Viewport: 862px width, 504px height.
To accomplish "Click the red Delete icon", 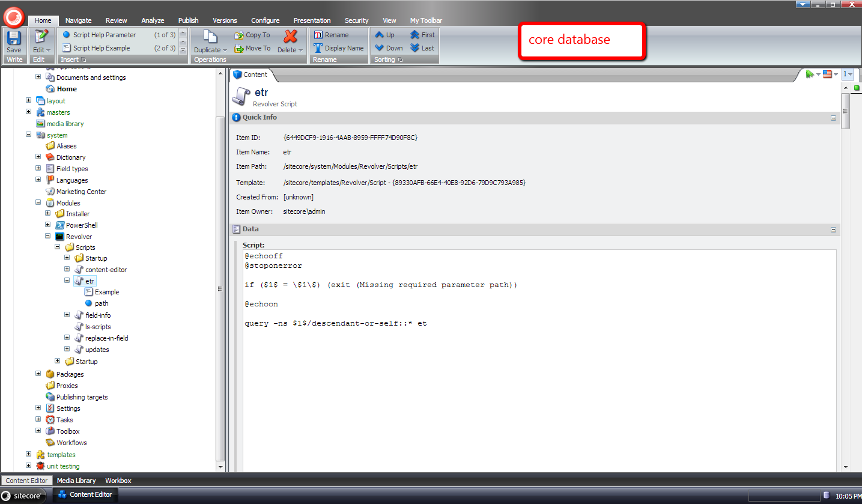I will (x=290, y=37).
